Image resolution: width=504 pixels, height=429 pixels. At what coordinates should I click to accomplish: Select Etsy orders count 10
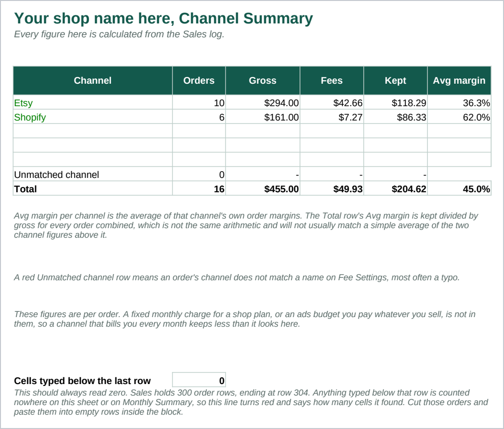[x=199, y=103]
